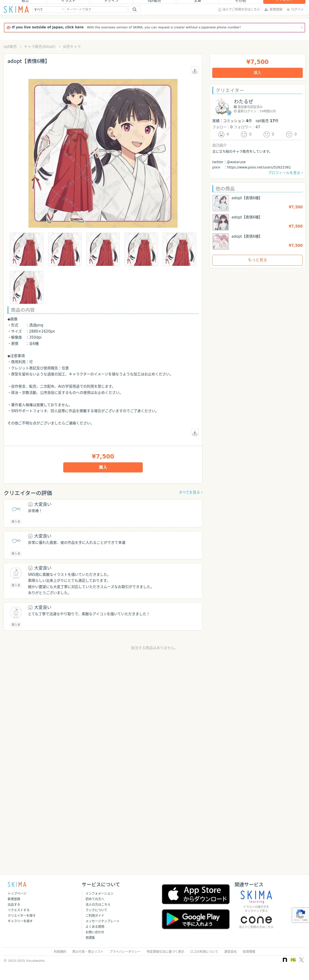Click もっと見る button
Screen dimensions: 309x980
pyautogui.click(x=257, y=260)
